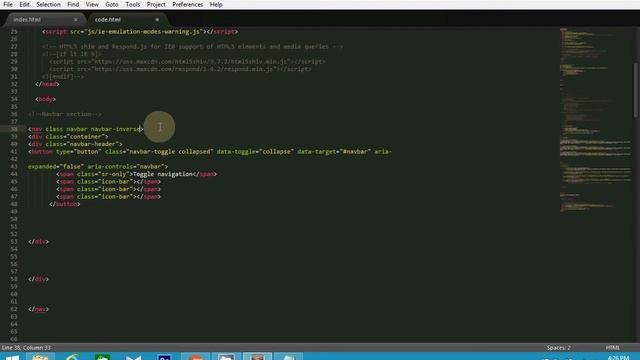Image resolution: width=640 pixels, height=360 pixels.
Task: Click the icon-bar span on line 45
Action: pos(109,182)
